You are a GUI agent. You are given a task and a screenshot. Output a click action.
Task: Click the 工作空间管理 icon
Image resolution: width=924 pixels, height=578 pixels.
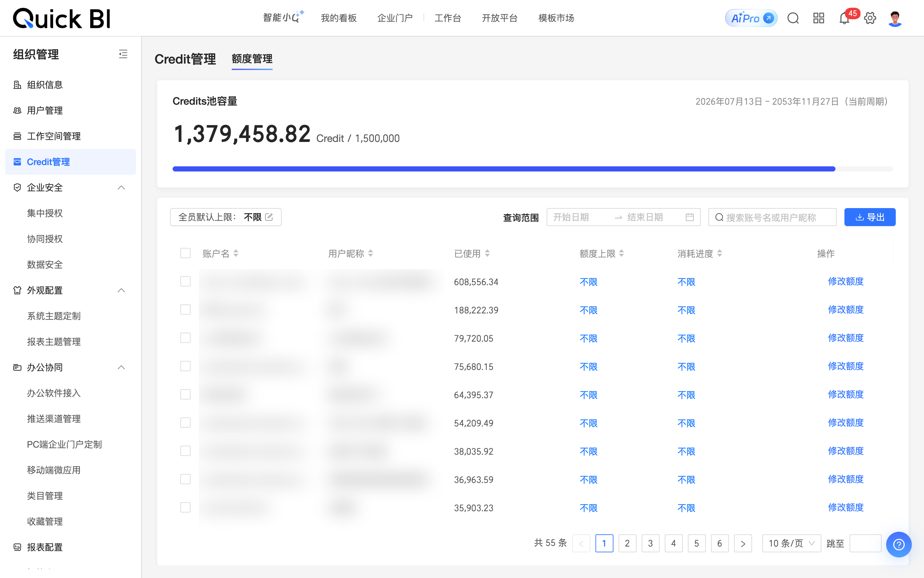coord(17,136)
